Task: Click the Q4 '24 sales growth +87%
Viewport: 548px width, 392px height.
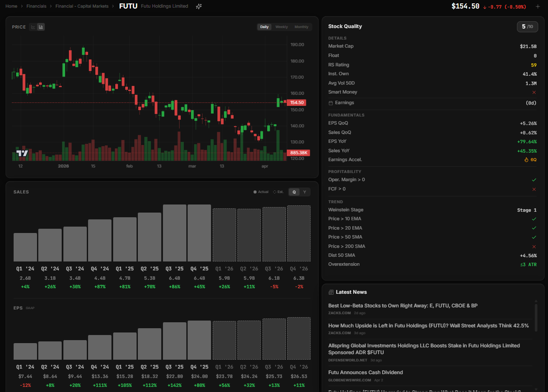Action: (100, 287)
